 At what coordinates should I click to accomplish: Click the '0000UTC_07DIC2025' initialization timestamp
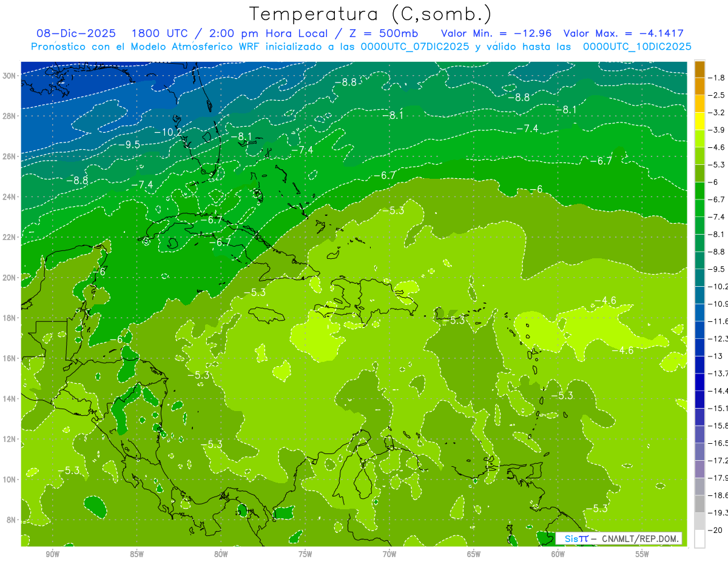pos(415,47)
